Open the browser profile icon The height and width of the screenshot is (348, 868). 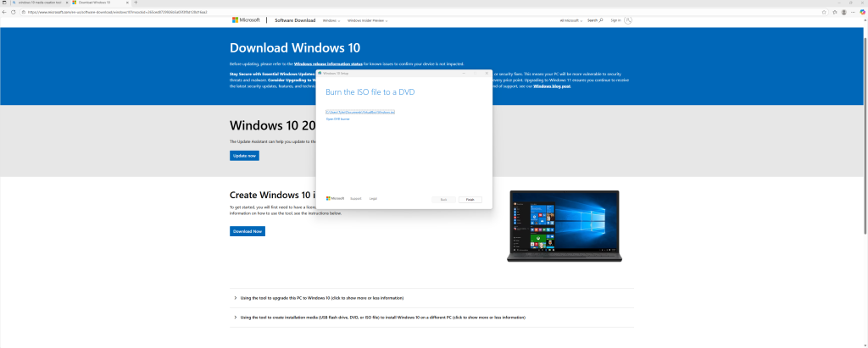pos(843,12)
